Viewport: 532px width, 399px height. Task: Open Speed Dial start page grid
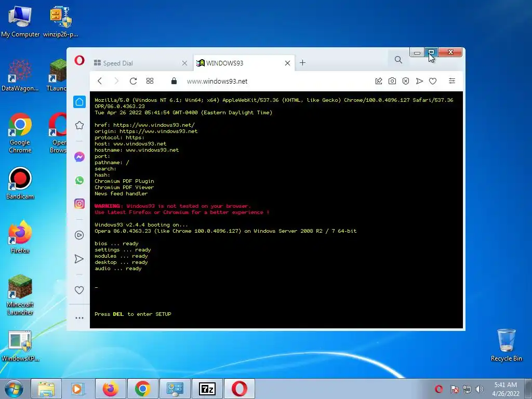click(x=150, y=81)
